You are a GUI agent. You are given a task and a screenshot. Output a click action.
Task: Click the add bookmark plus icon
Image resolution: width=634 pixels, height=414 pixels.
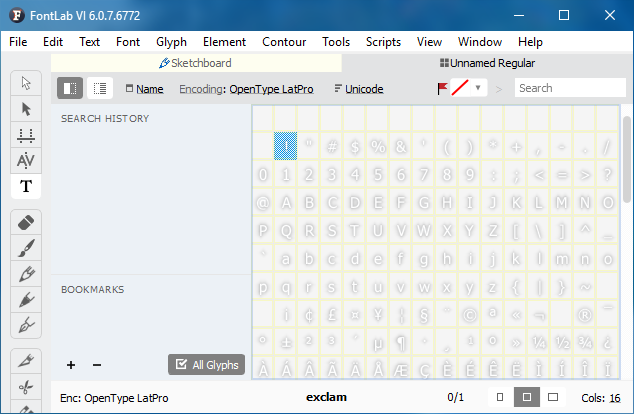coord(70,365)
